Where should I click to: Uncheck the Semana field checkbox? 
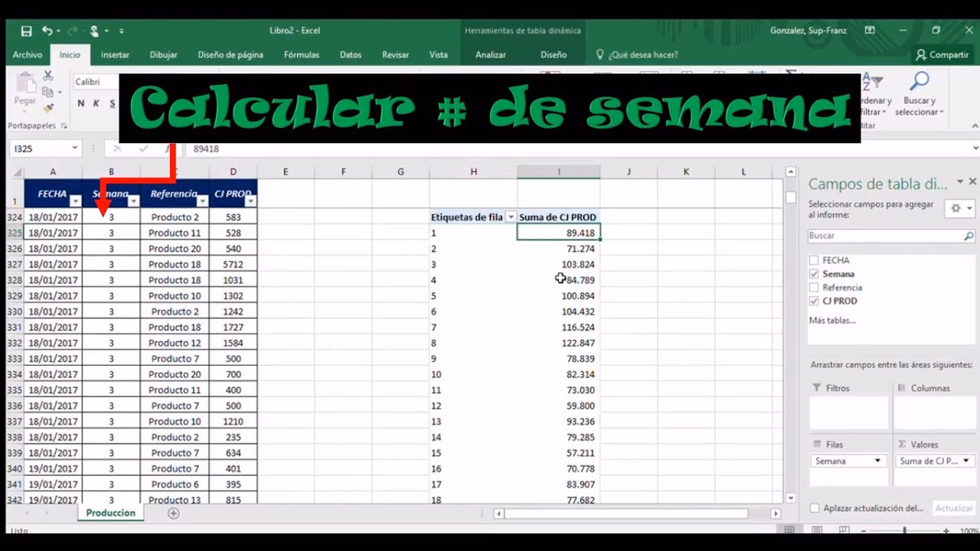click(x=814, y=273)
